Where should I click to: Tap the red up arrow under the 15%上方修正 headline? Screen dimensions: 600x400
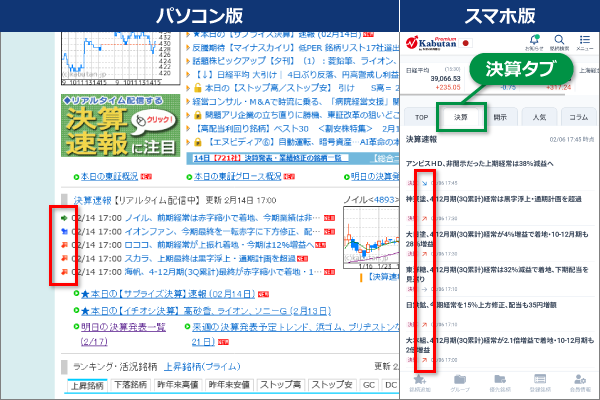point(424,324)
